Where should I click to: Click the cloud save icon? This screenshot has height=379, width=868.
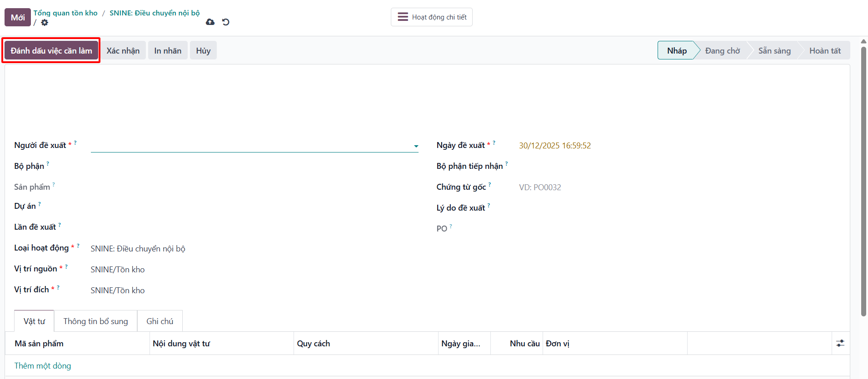coord(210,22)
